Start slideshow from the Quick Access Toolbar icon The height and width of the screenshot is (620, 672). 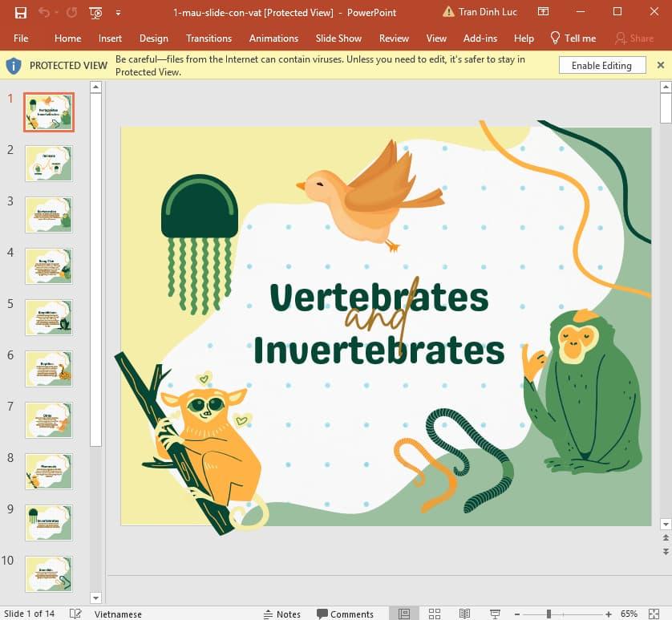click(95, 13)
